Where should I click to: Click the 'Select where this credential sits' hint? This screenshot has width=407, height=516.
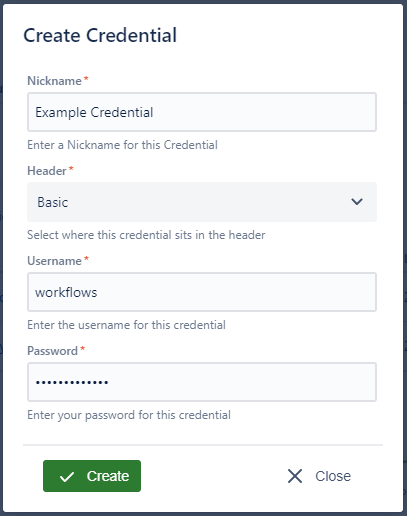[x=146, y=235]
